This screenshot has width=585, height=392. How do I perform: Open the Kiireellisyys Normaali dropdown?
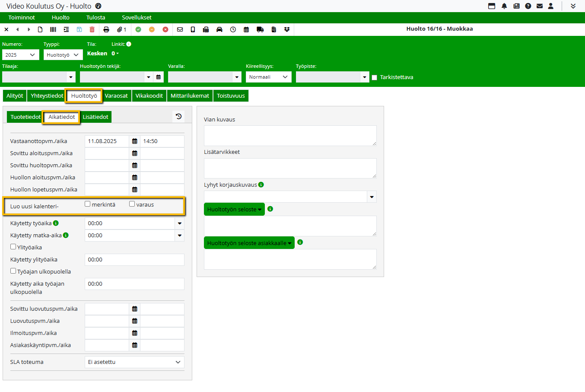pyautogui.click(x=268, y=77)
